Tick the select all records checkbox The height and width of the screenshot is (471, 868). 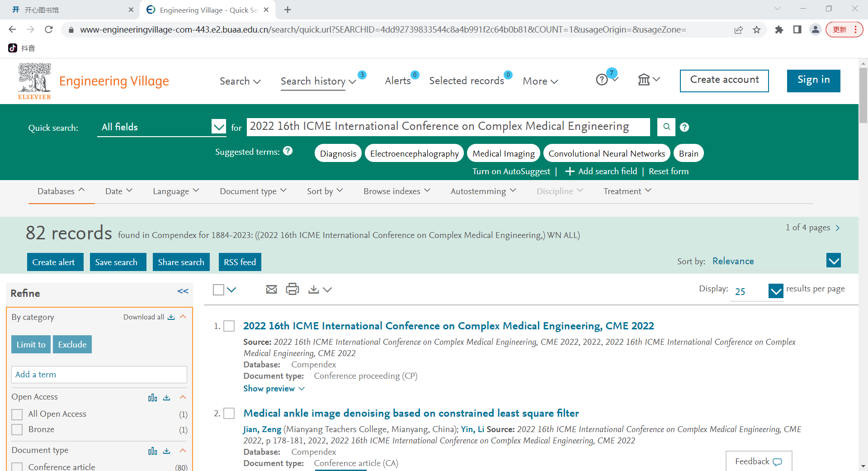219,290
